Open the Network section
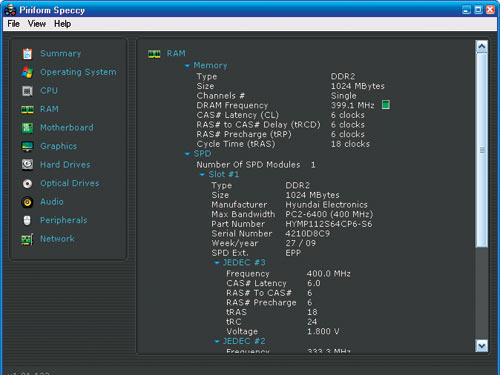This screenshot has height=375, width=500. pos(57,239)
